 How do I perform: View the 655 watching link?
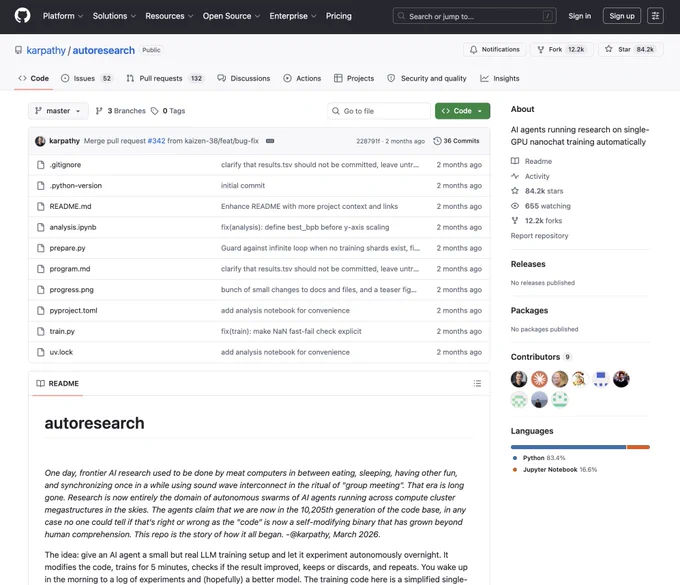[548, 206]
